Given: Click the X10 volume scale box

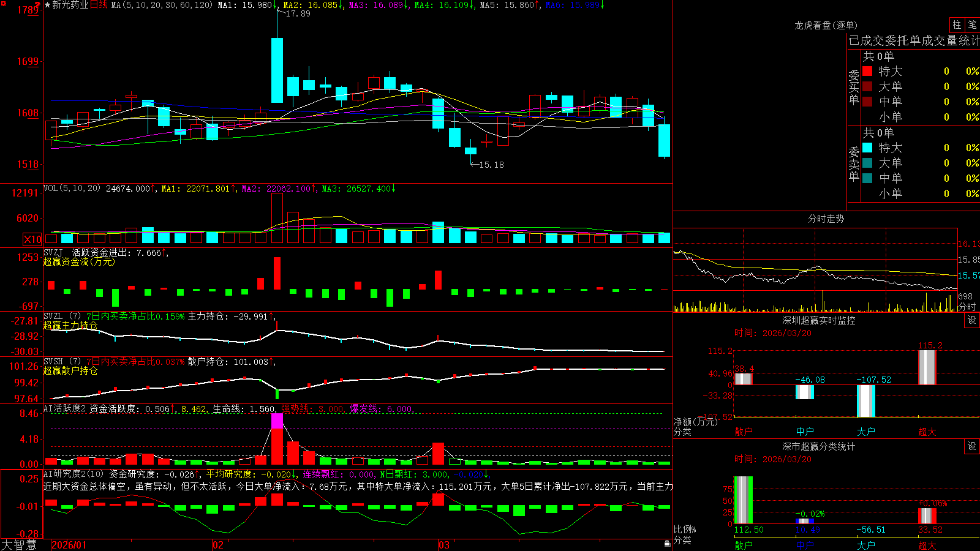Looking at the screenshot, I should point(32,239).
